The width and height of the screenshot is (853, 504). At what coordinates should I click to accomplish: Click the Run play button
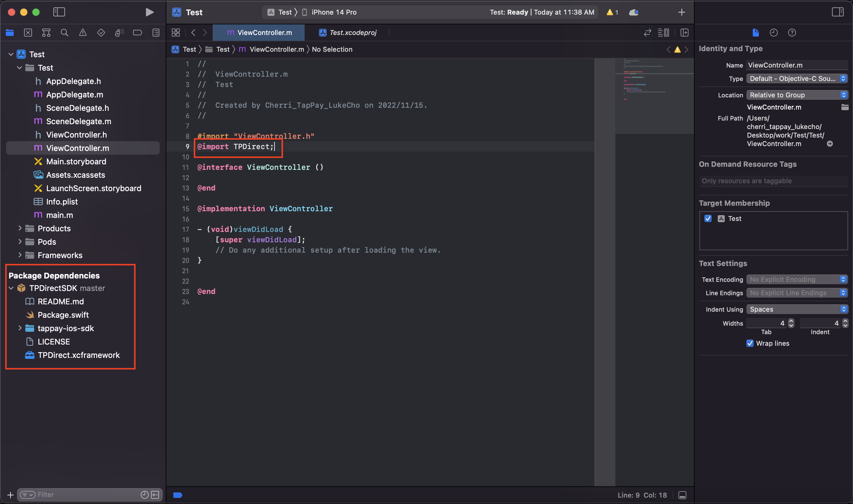[x=149, y=12]
